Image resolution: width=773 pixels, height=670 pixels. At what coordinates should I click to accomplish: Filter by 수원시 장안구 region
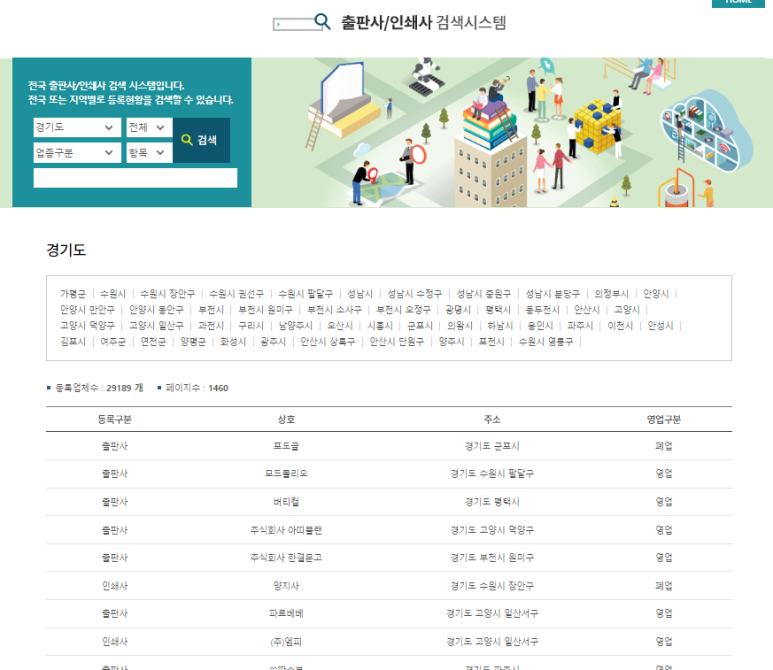(x=167, y=294)
